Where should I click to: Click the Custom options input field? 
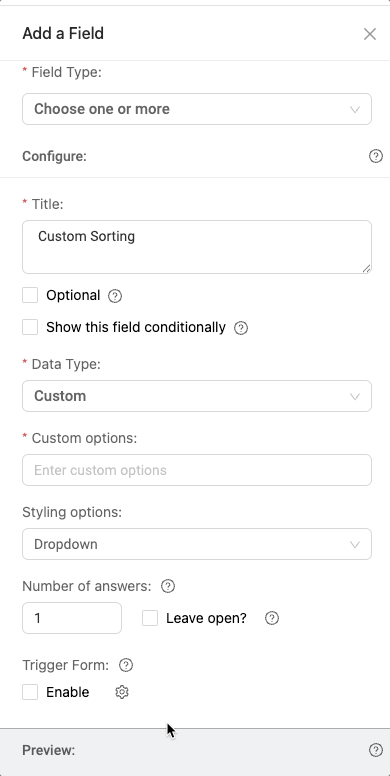(x=197, y=470)
